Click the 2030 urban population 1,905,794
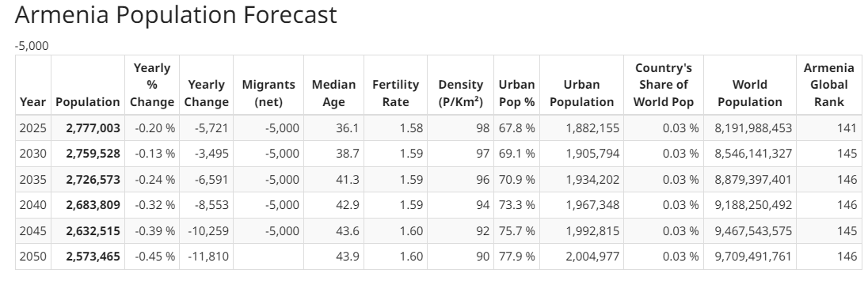 592,154
